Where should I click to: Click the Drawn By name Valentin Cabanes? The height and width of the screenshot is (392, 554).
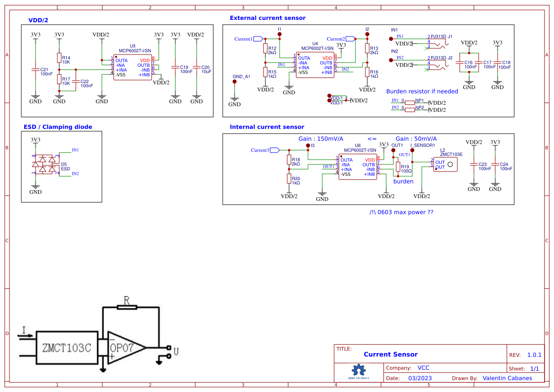click(507, 378)
